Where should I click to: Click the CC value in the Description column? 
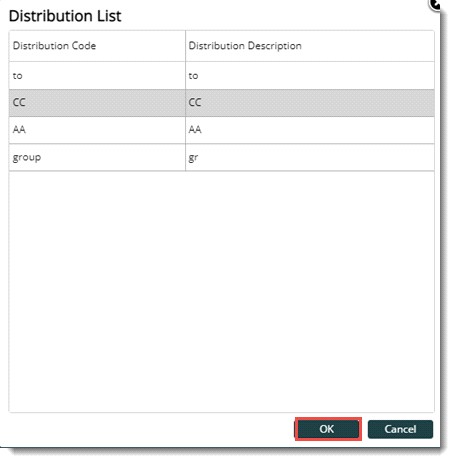(x=310, y=103)
